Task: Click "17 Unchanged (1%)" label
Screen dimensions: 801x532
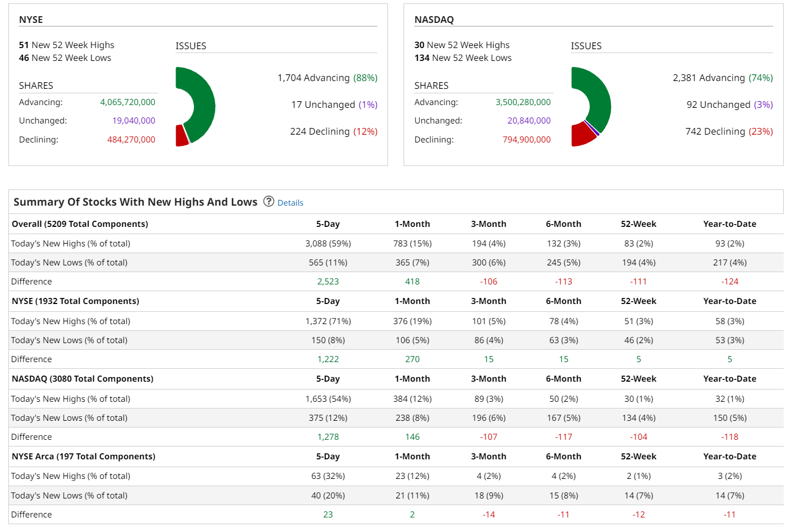Action: coord(334,104)
